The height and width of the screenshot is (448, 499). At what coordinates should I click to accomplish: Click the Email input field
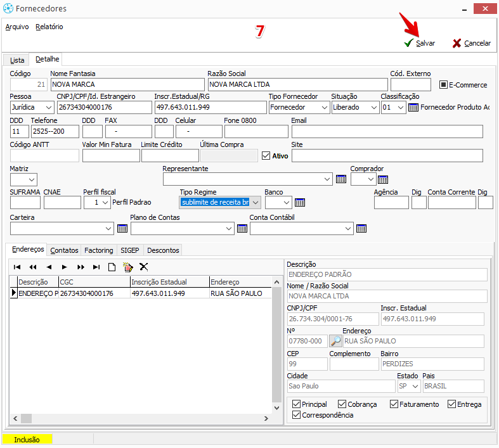[x=387, y=131]
